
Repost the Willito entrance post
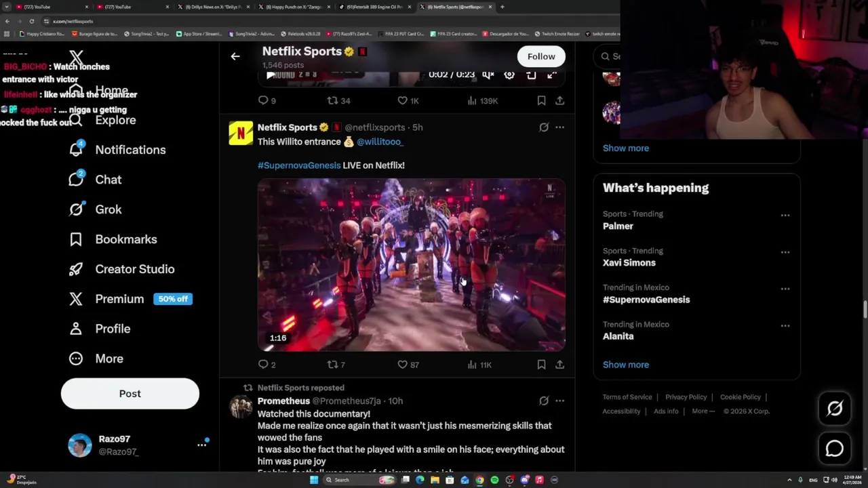(336, 365)
